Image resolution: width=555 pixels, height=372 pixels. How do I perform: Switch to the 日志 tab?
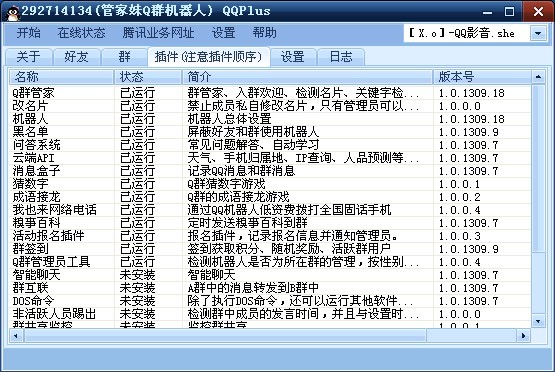(341, 57)
